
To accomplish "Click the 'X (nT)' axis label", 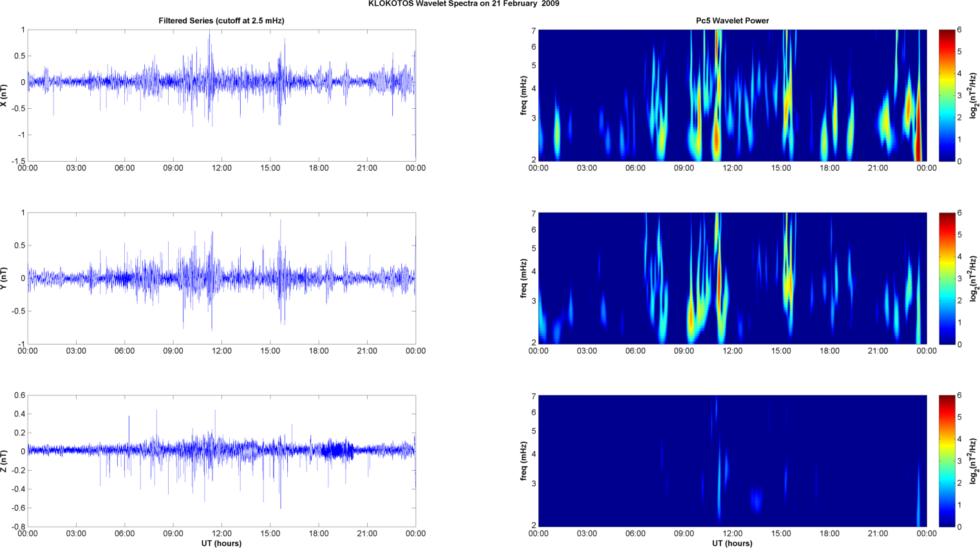I will [5, 95].
